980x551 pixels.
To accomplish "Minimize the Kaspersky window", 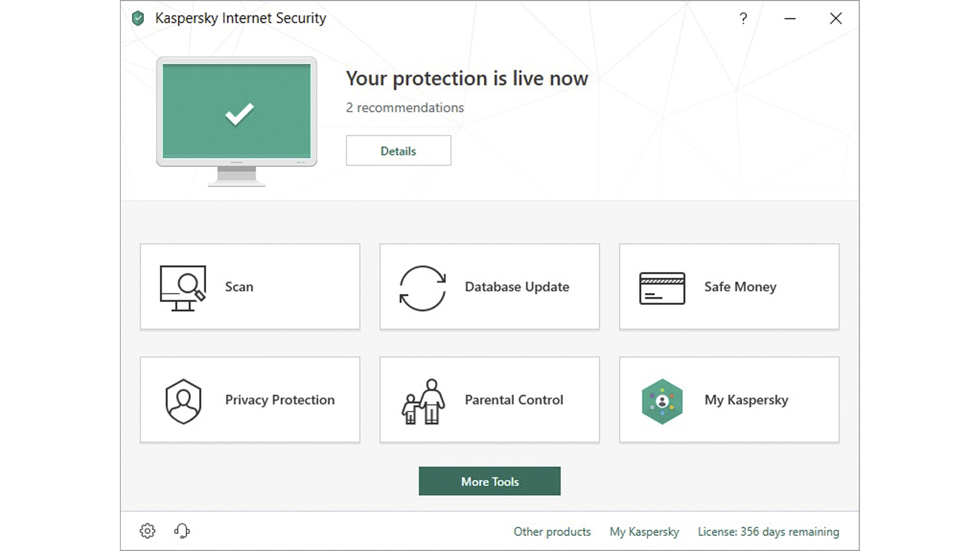I will 790,18.
